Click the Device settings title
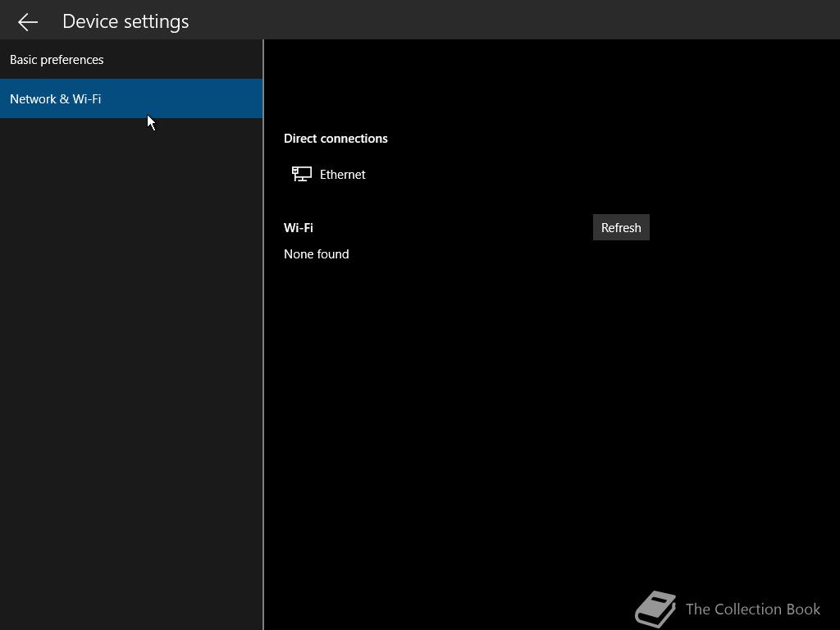The height and width of the screenshot is (630, 840). 126,21
